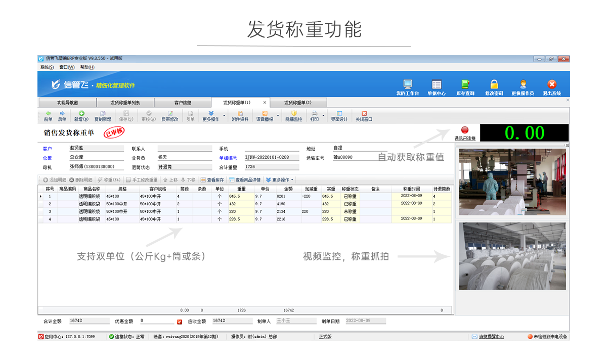Image resolution: width=607 pixels, height=364 pixels.
Task: Open 附件资料 attachments toolbar icon
Action: tap(240, 116)
